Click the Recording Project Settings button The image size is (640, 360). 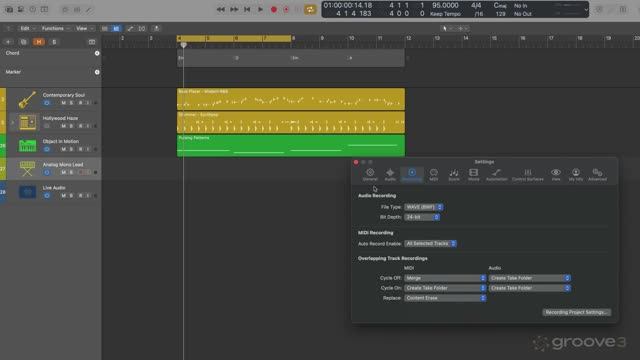click(576, 312)
